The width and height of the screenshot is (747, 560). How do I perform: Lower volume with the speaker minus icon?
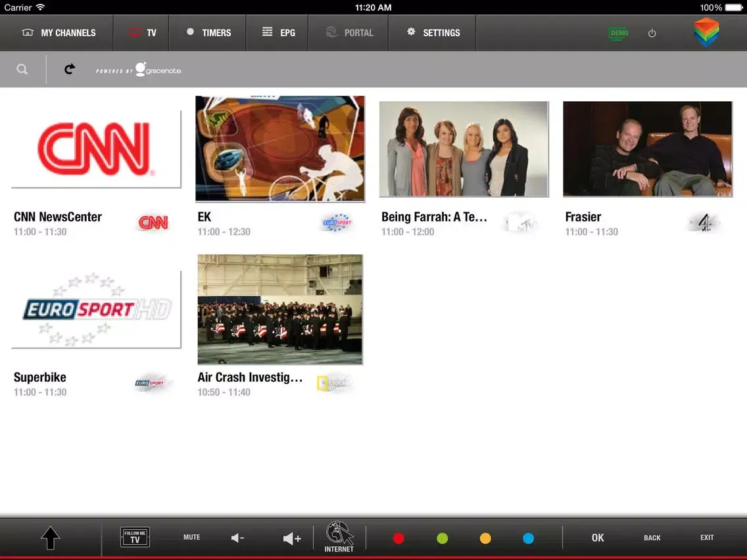[x=238, y=538]
